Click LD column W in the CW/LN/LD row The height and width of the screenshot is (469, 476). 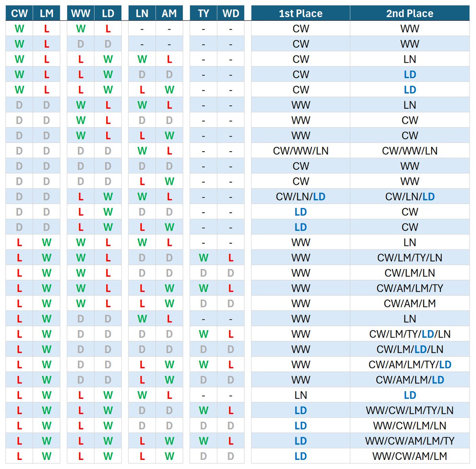pyautogui.click(x=108, y=197)
